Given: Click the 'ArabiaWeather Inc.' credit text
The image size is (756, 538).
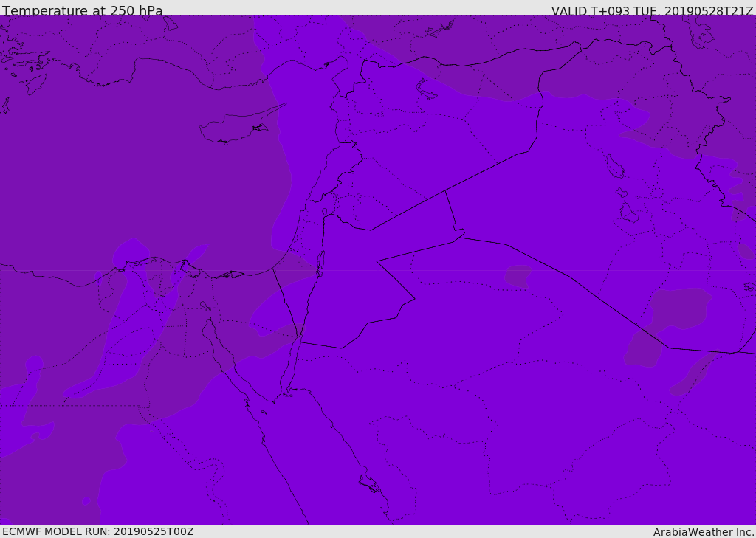Looking at the screenshot, I should pyautogui.click(x=704, y=532).
